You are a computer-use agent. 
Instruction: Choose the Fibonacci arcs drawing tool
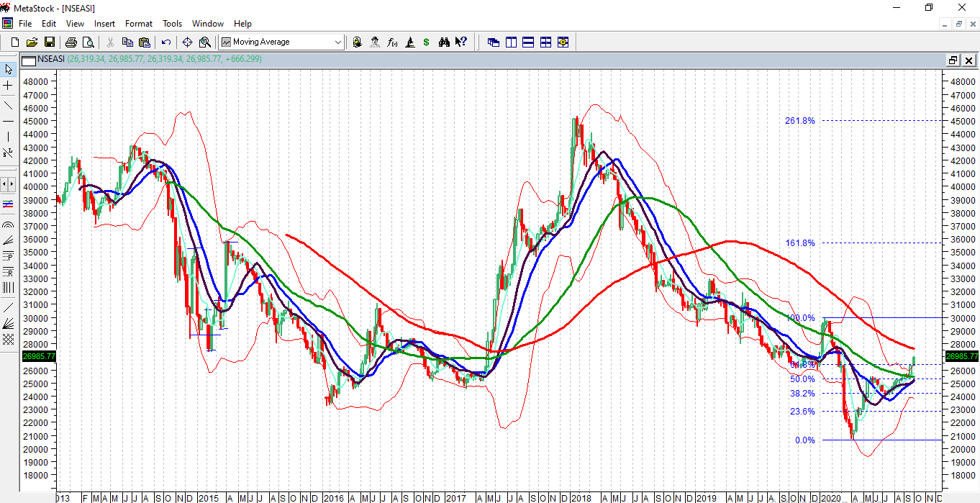[x=8, y=225]
